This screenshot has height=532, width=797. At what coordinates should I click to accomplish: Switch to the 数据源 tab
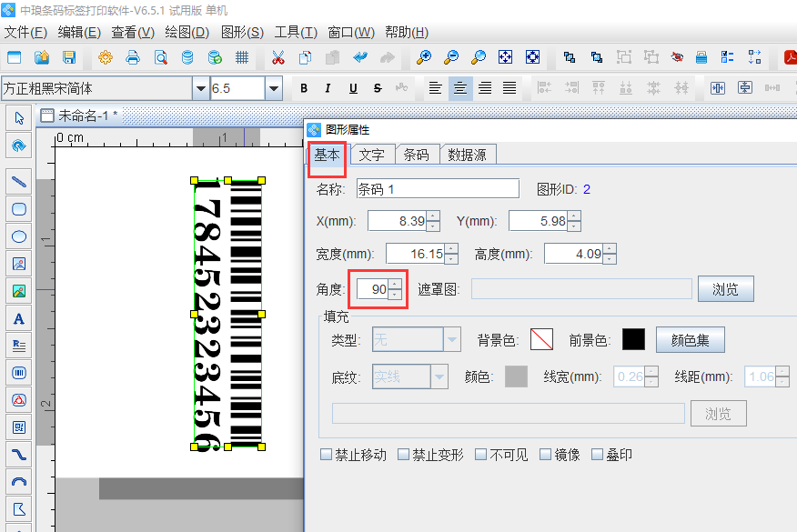pyautogui.click(x=467, y=155)
